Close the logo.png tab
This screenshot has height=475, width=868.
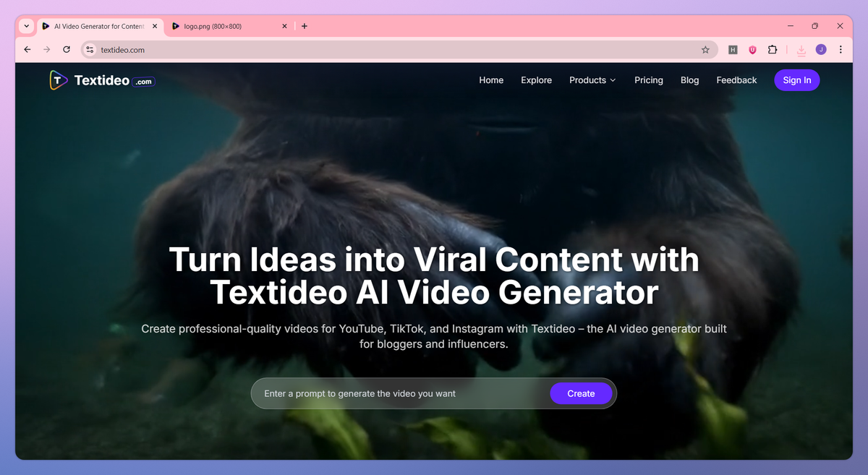pos(284,26)
